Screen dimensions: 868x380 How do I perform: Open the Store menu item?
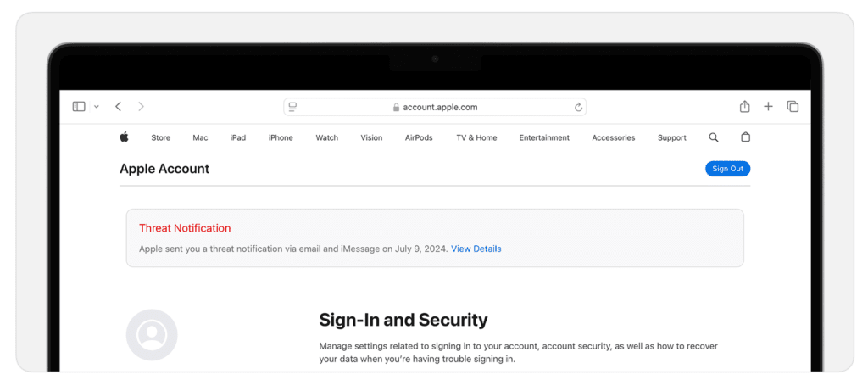[x=160, y=138]
